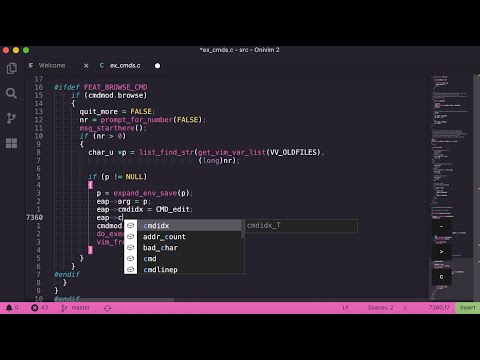Click the master git branch indicator
This screenshot has height=360, width=480.
[75, 308]
